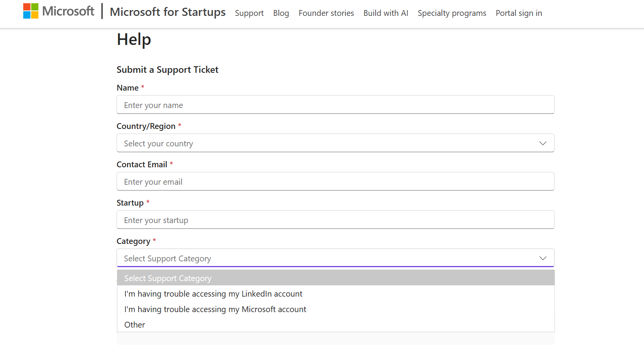Screen dimensions: 644x345
Task: Open the Support nav link
Action: tap(249, 13)
